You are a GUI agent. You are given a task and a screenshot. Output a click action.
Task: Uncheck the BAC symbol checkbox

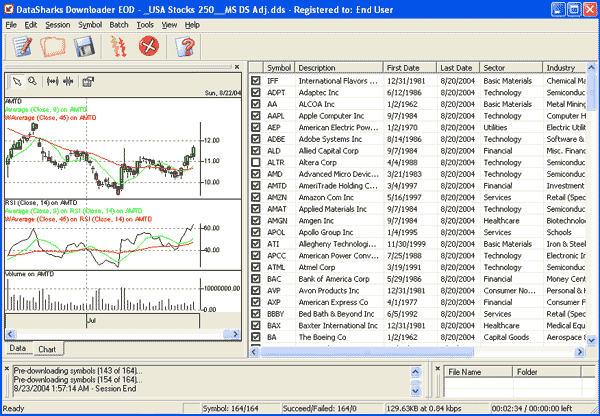(x=256, y=279)
